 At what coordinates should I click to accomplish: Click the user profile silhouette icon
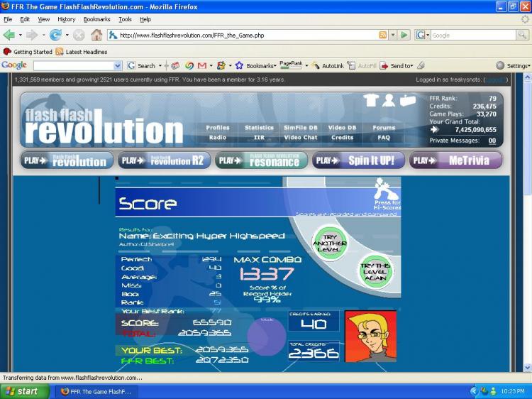coord(389,100)
